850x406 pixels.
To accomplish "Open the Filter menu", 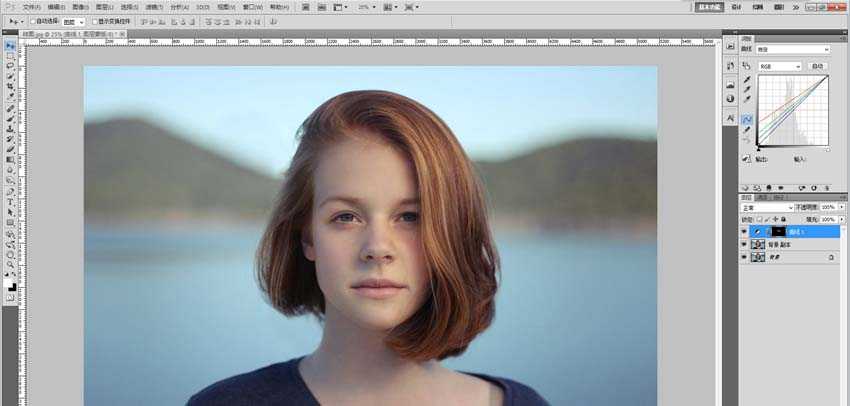I will coord(153,6).
